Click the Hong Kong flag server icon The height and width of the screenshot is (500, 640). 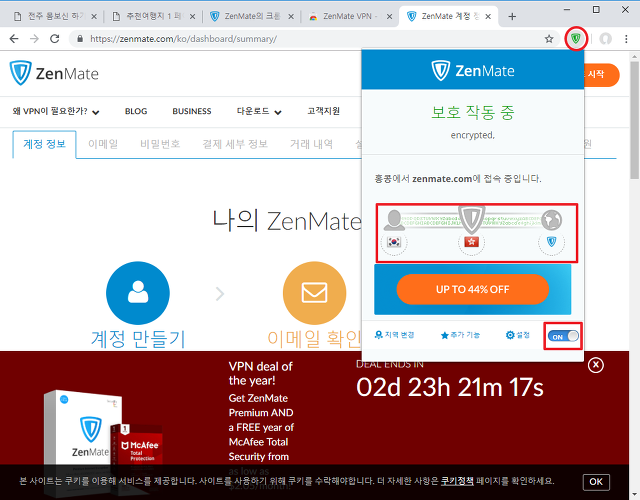point(471,242)
